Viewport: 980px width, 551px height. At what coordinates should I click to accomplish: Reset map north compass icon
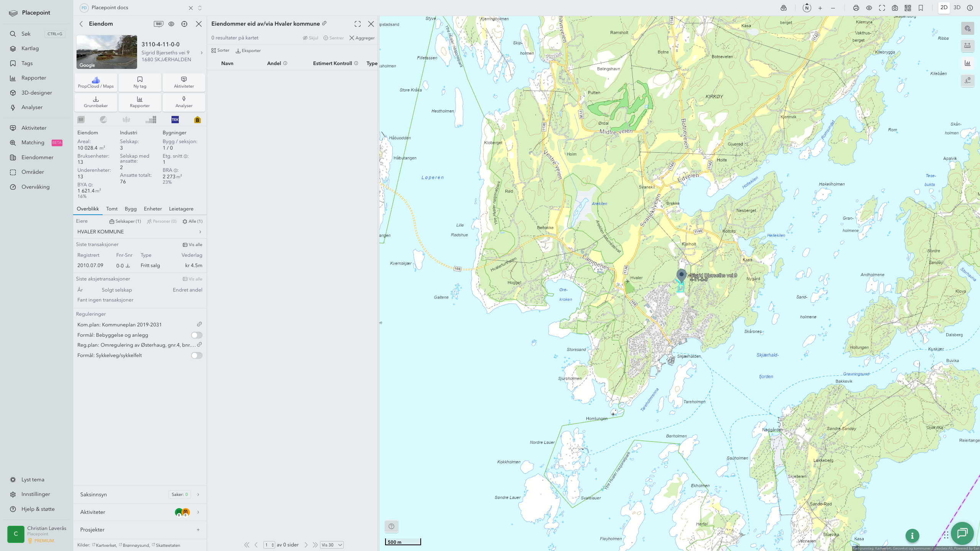coord(807,8)
